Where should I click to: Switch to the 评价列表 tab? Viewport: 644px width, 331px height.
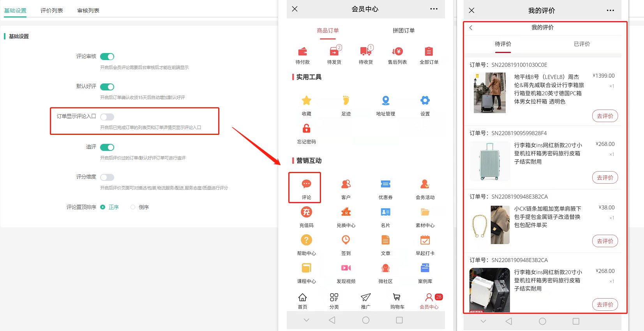[51, 11]
